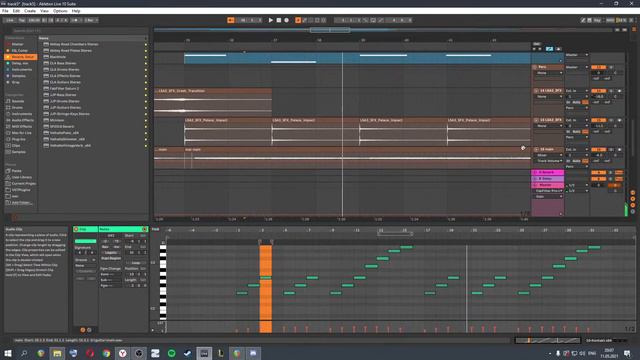This screenshot has height=360, width=640.
Task: Switch to Session view with top-right selector
Action: 634,30
